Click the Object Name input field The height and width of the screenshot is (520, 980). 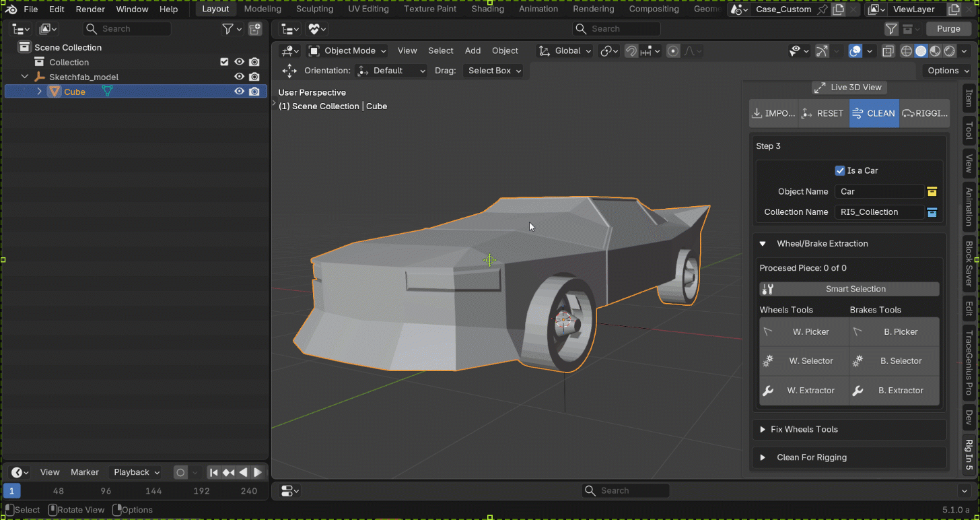point(879,191)
